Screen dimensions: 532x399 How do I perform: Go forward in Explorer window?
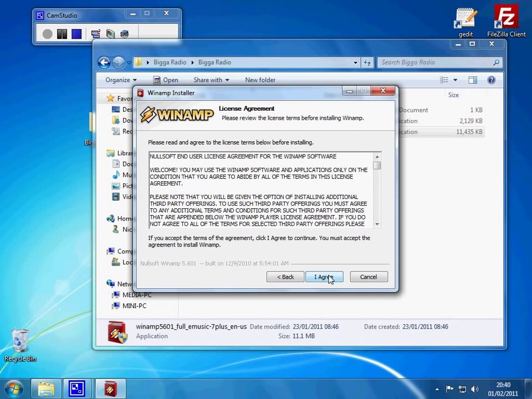(x=119, y=63)
